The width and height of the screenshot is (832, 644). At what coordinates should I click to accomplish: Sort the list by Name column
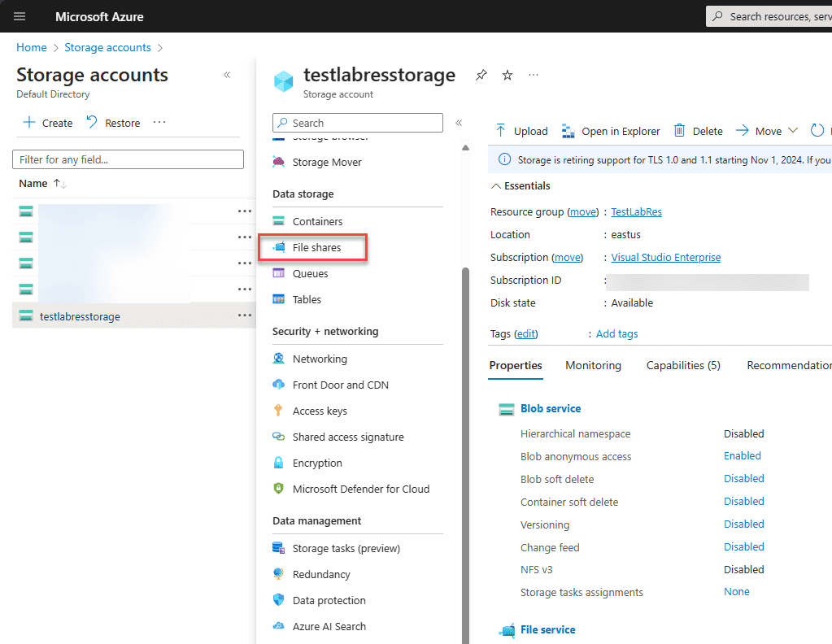click(x=42, y=184)
